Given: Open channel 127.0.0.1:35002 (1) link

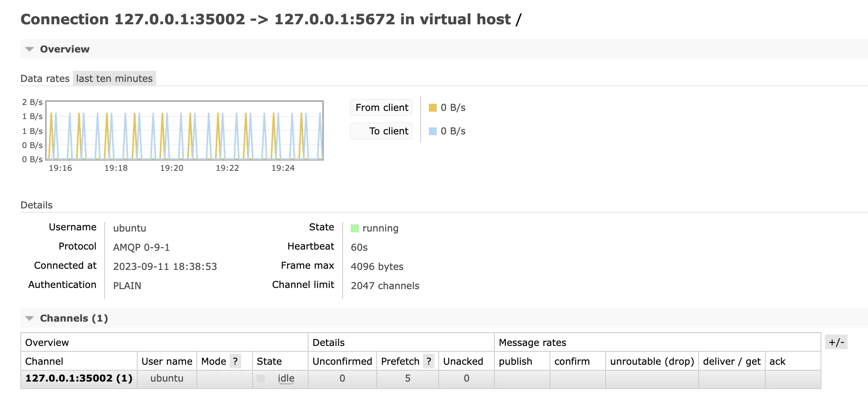Looking at the screenshot, I should tap(79, 378).
